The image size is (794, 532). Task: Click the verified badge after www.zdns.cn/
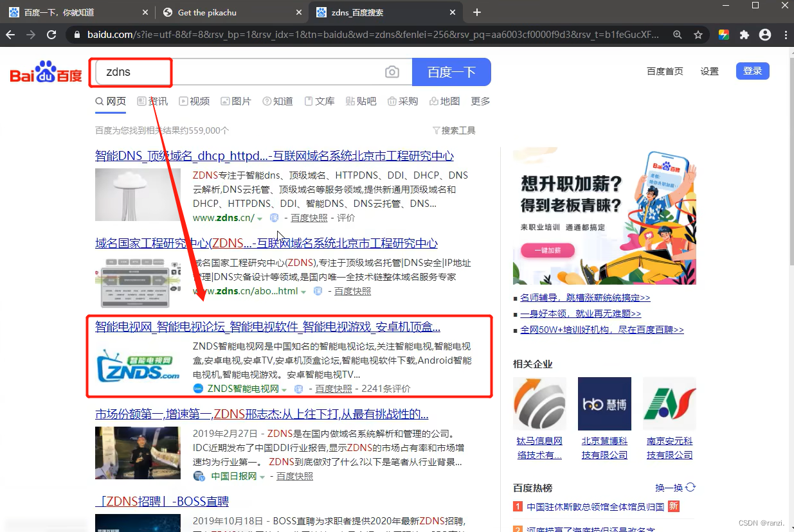point(275,218)
